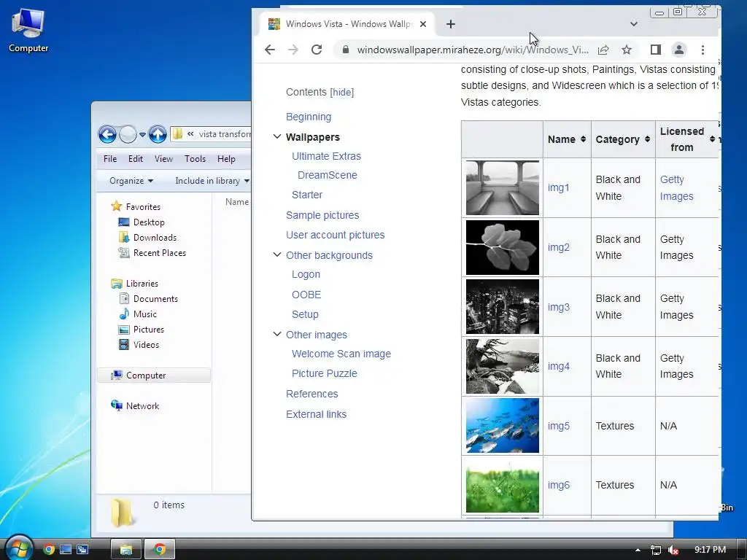The image size is (747, 560).
Task: Open Explorer View menu
Action: tap(163, 158)
